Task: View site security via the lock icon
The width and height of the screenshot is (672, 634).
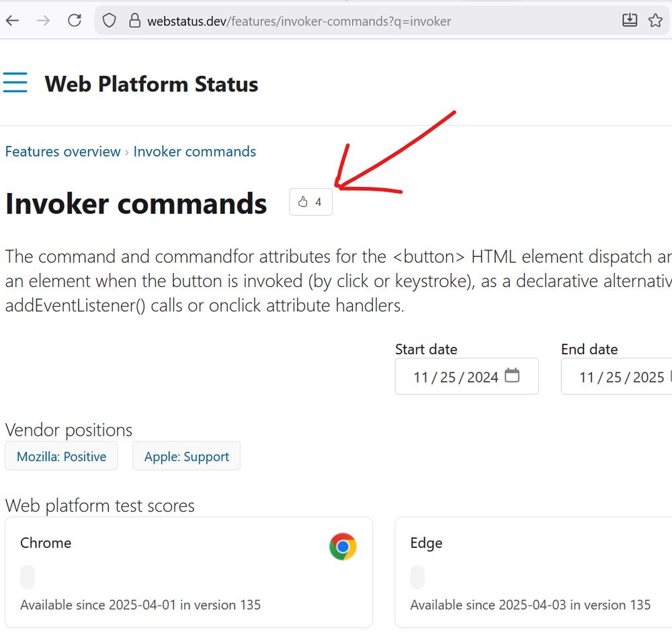Action: click(x=134, y=21)
